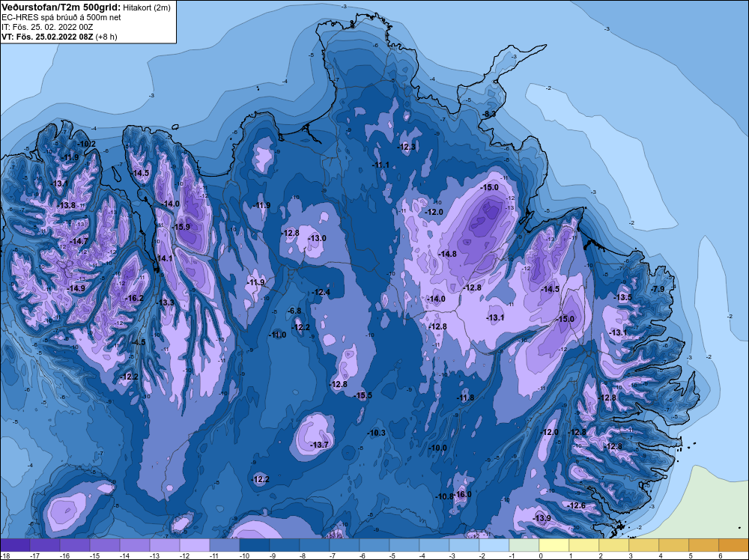Click the -14.8 temperature value

[448, 254]
